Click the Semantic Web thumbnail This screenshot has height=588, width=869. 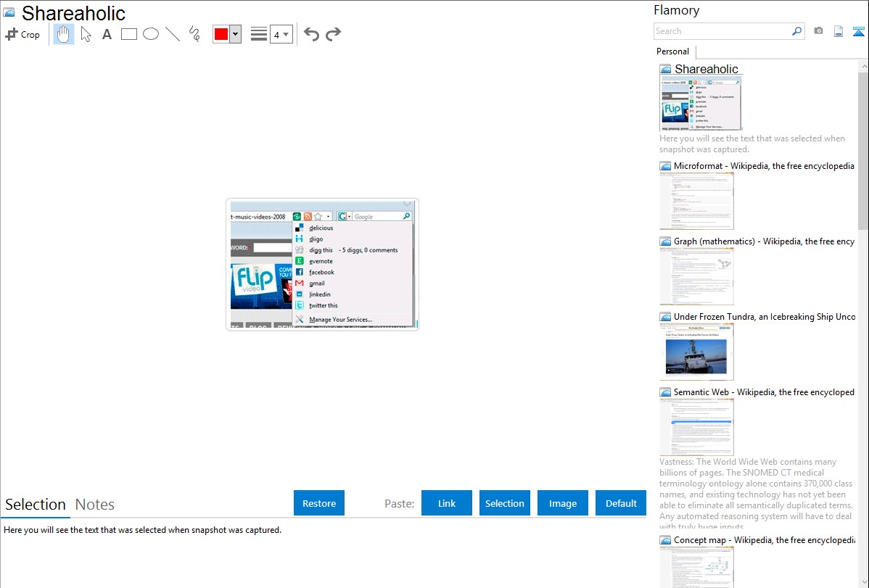(x=696, y=427)
